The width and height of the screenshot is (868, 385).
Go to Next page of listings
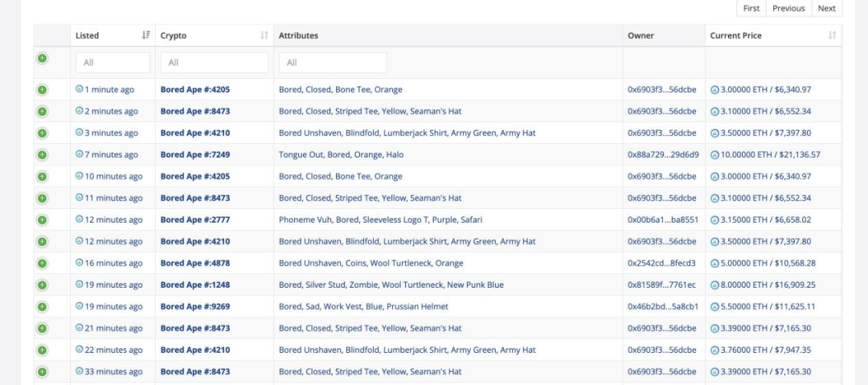pyautogui.click(x=826, y=8)
